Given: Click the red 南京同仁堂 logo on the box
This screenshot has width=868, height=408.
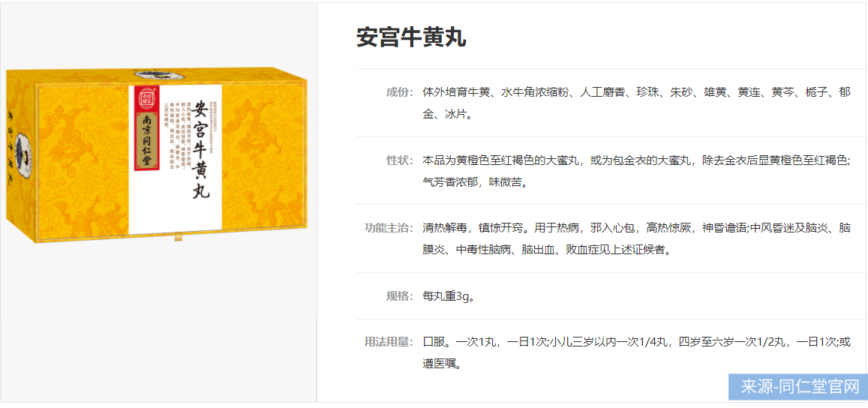Looking at the screenshot, I should (149, 130).
